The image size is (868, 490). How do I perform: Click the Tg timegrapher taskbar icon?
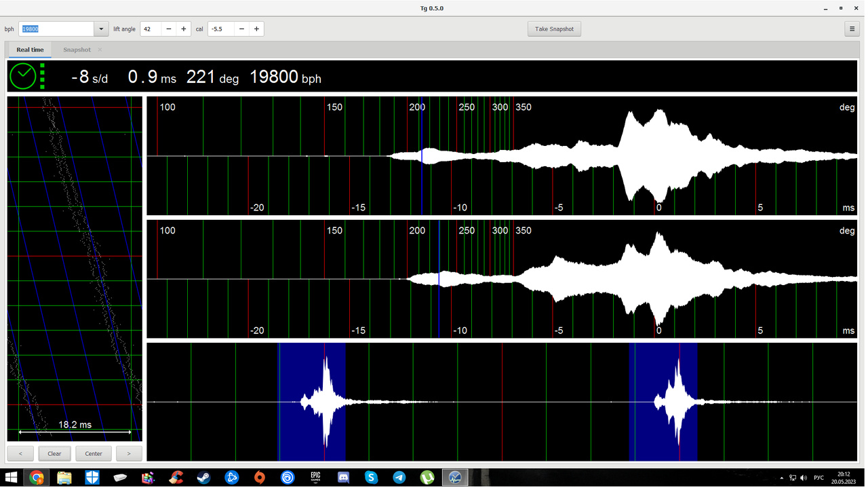tap(455, 478)
